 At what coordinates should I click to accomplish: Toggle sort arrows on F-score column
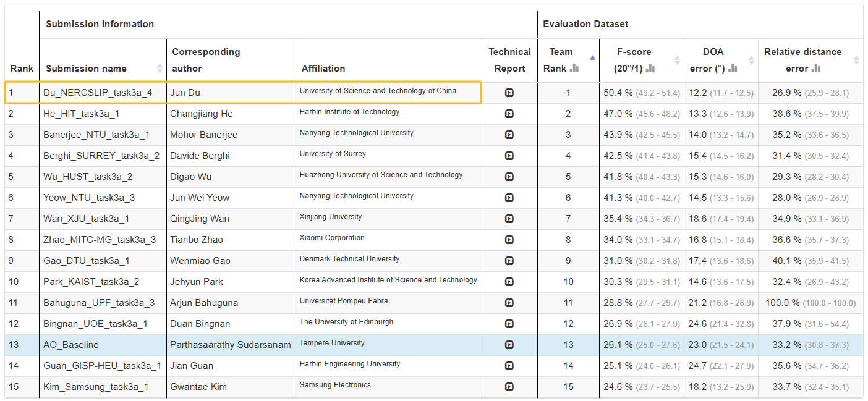(676, 61)
